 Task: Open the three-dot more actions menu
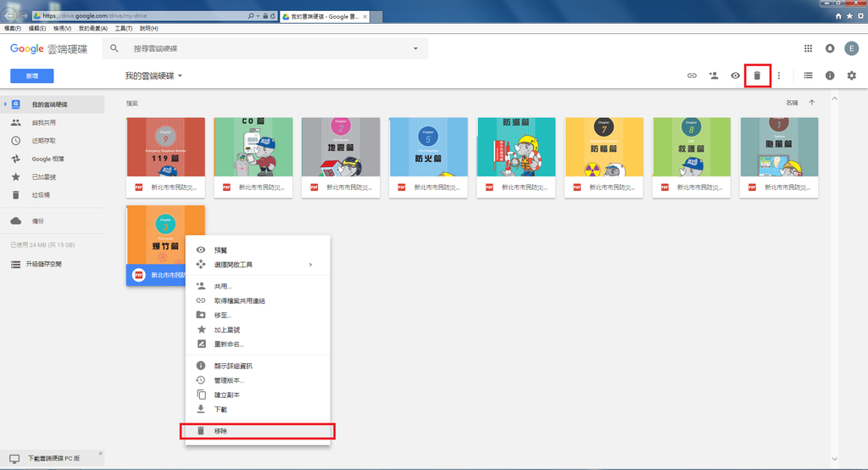point(779,76)
